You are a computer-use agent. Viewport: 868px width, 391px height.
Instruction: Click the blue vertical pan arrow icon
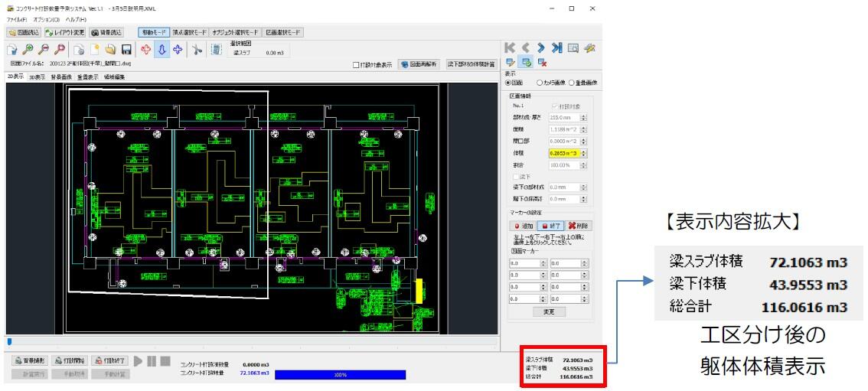(x=161, y=50)
